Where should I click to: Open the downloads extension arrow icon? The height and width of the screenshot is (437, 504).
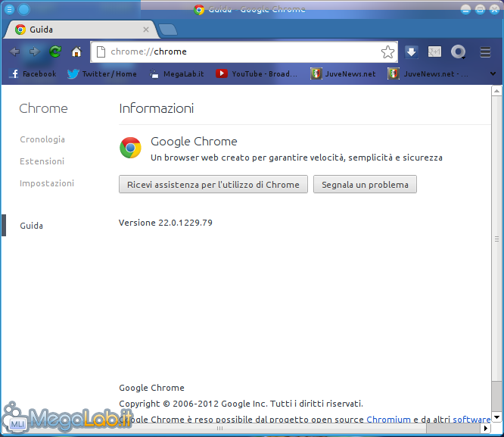tap(411, 52)
